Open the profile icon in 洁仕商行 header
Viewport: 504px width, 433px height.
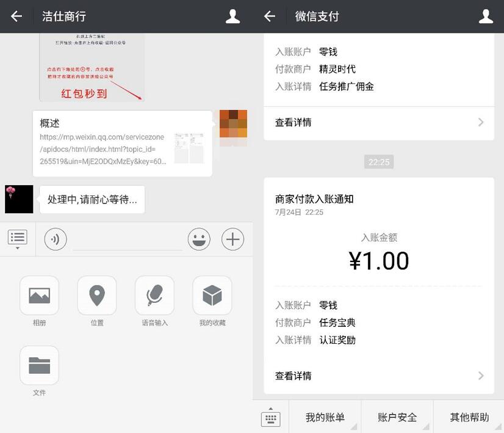232,16
